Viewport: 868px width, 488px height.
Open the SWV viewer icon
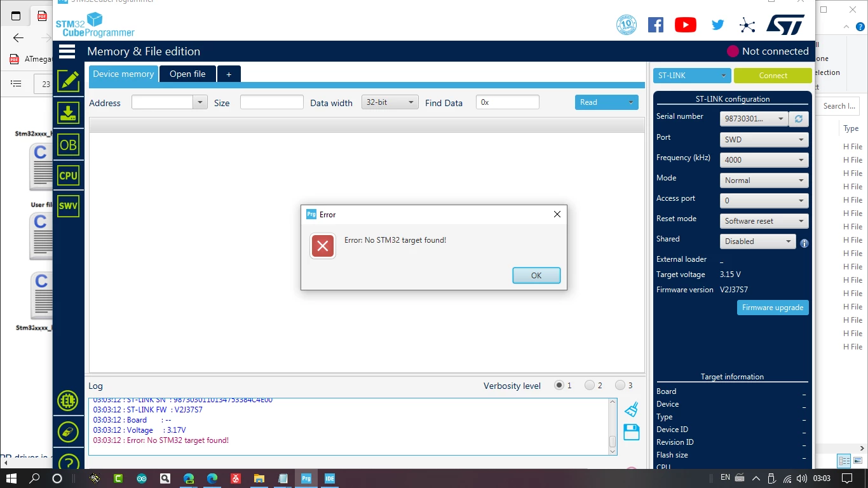pos(68,206)
